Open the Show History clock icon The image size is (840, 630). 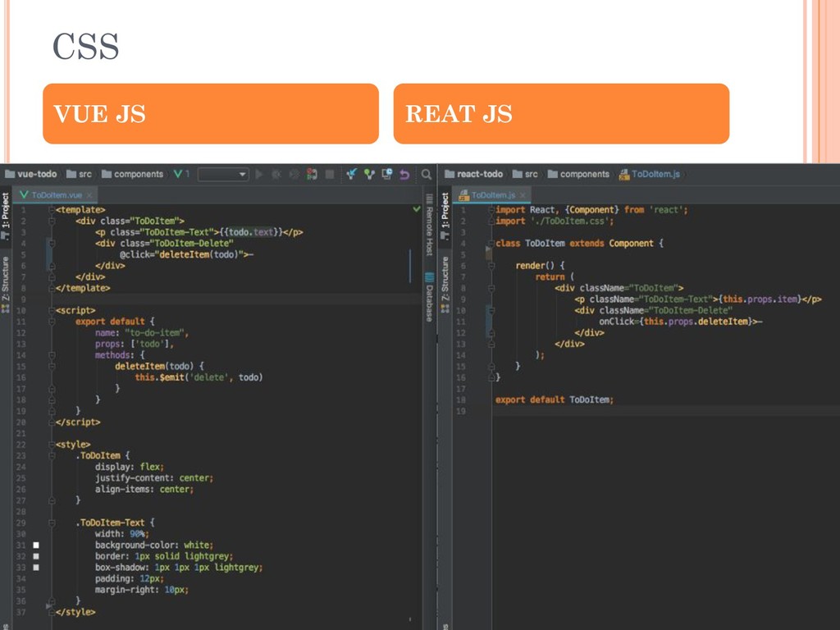(x=387, y=174)
